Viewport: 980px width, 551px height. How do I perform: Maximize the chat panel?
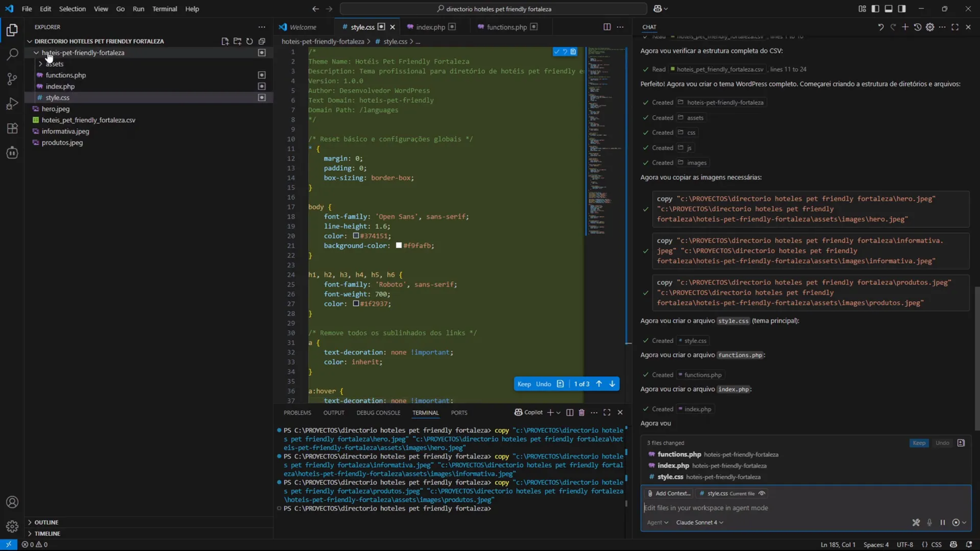tap(955, 27)
